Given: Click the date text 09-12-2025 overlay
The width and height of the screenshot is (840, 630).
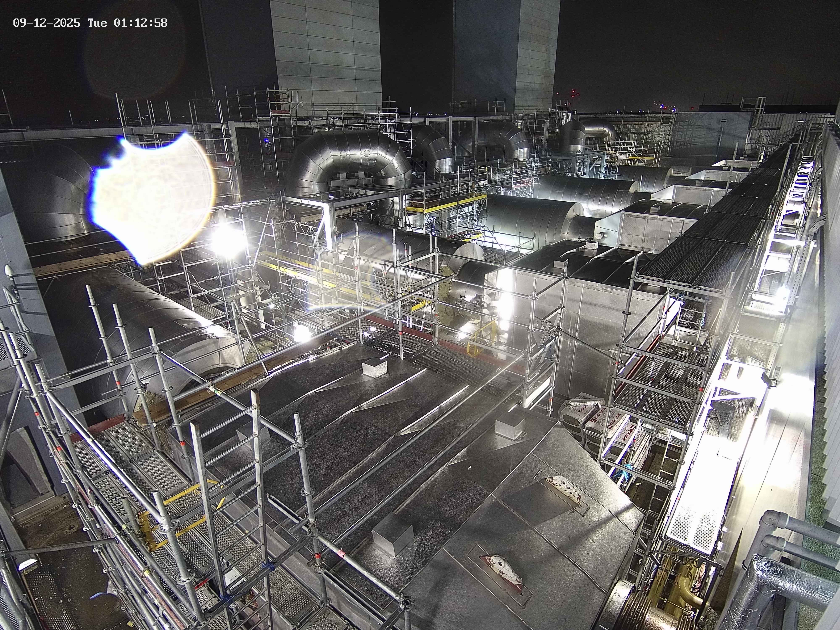Looking at the screenshot, I should coord(46,23).
